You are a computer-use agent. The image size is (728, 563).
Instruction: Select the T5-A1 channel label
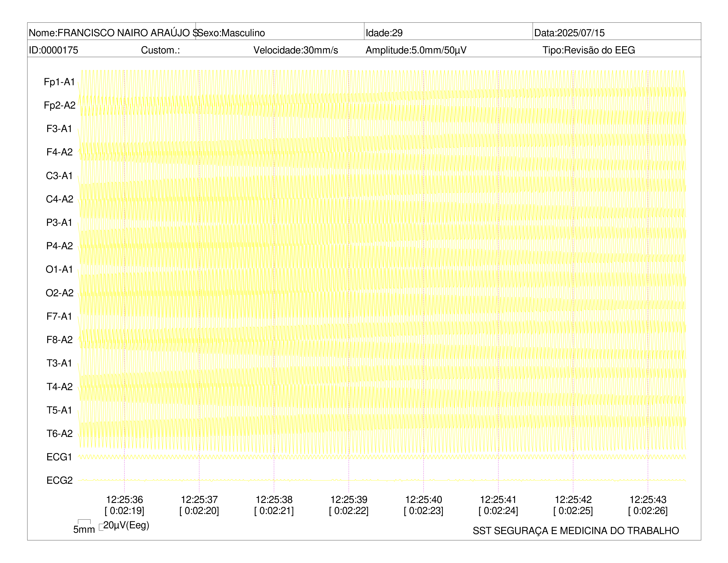(59, 410)
